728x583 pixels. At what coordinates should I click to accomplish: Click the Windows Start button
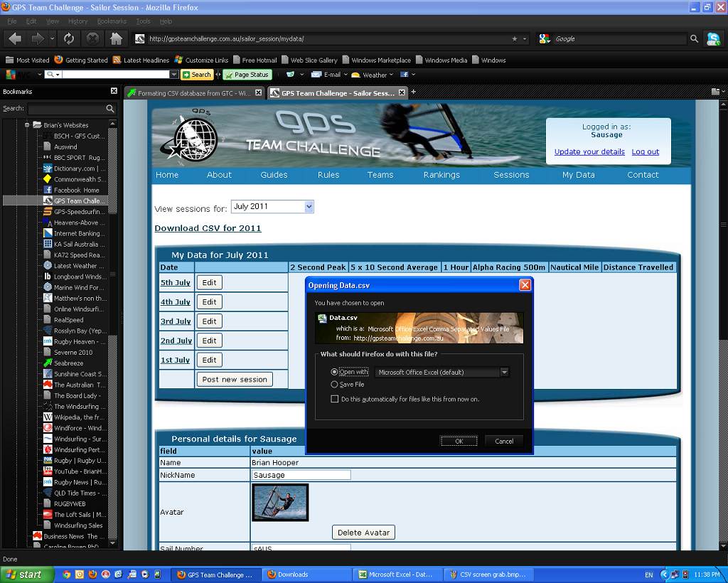pos(25,574)
